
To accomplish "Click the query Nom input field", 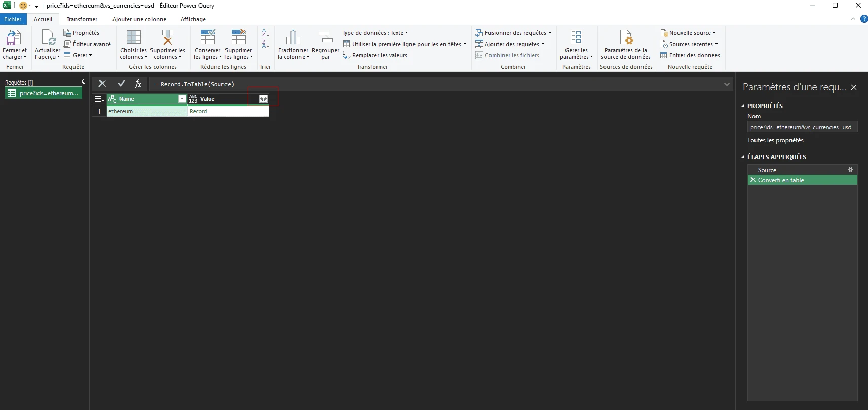I will (x=802, y=127).
